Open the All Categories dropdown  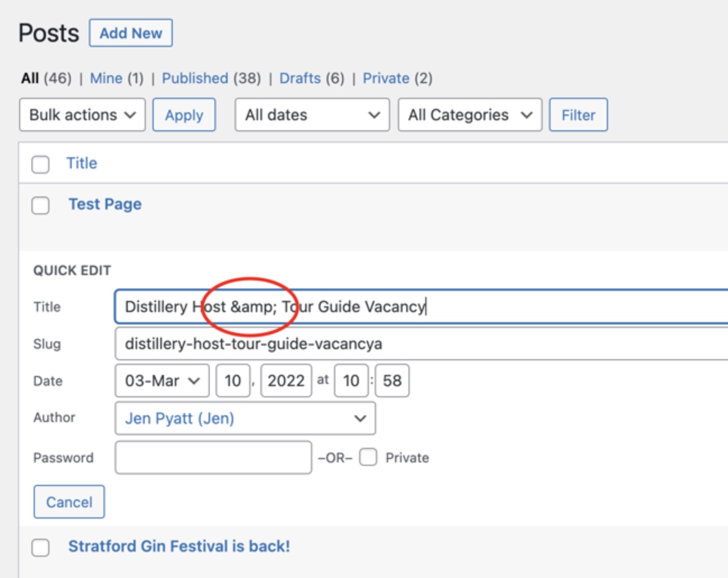click(470, 115)
